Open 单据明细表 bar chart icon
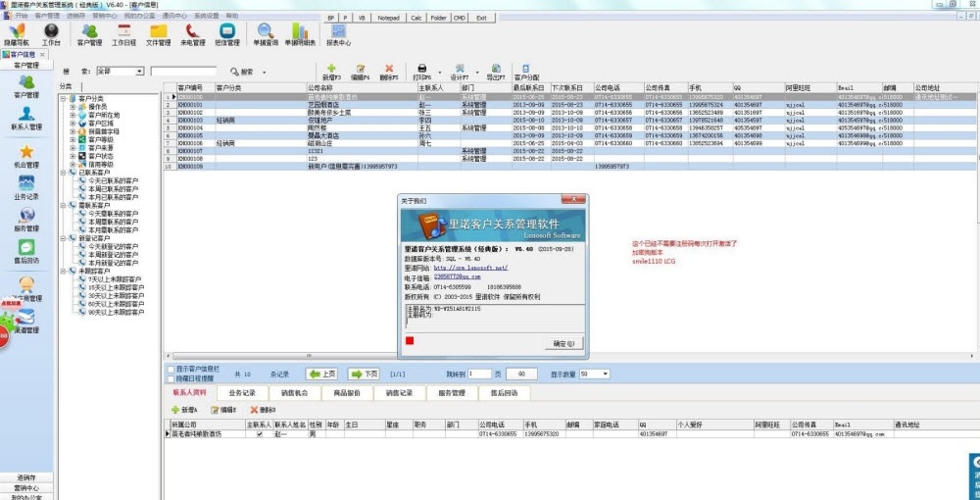This screenshot has width=980, height=500. coord(300,35)
